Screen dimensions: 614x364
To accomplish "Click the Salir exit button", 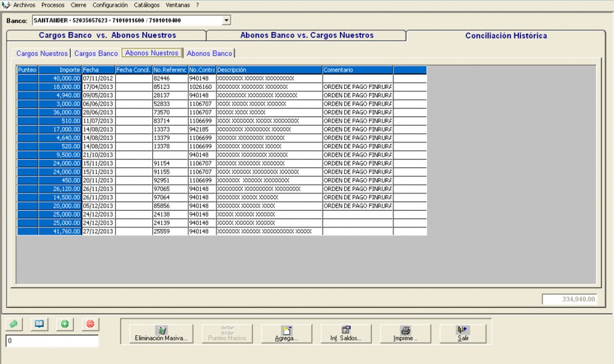I will 462,333.
